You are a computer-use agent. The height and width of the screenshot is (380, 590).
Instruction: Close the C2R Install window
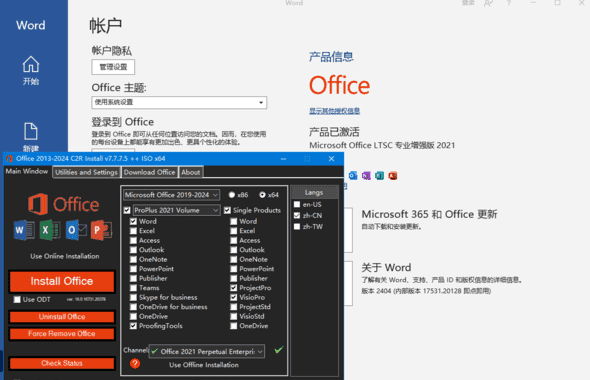coord(331,158)
